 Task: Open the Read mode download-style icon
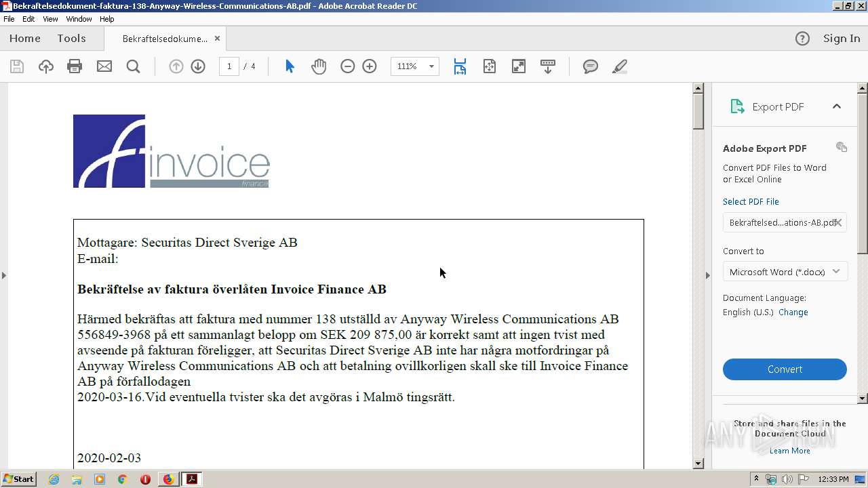pyautogui.click(x=547, y=66)
